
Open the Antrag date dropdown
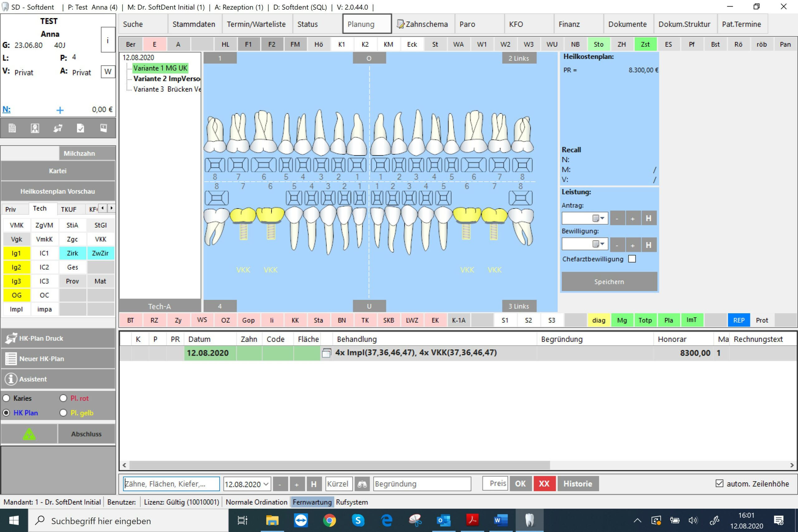(599, 218)
